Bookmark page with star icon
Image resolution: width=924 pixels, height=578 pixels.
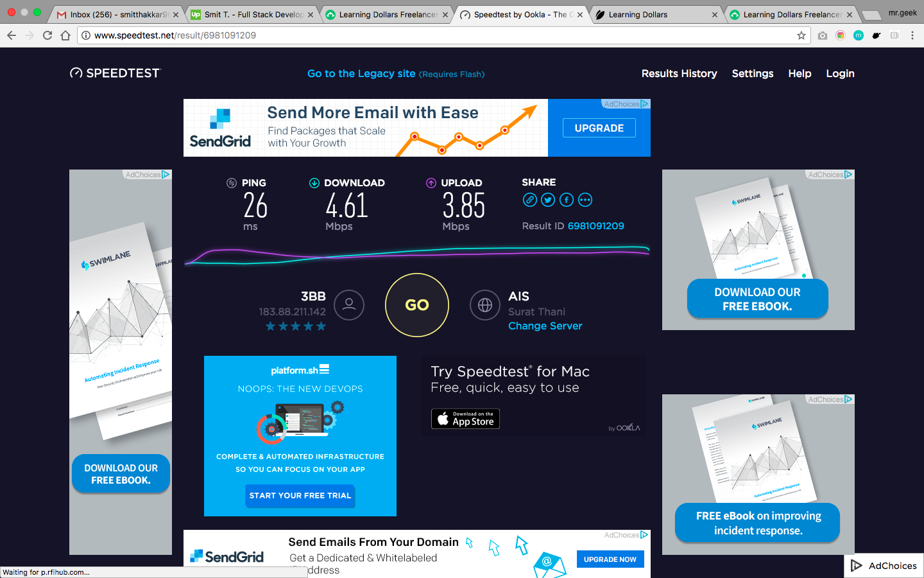801,35
